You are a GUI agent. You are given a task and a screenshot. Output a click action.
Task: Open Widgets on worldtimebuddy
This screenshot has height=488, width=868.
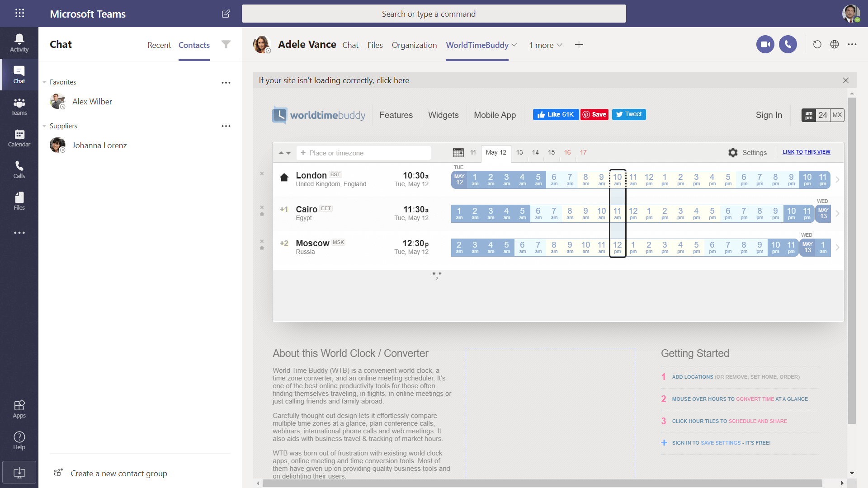[x=443, y=115]
